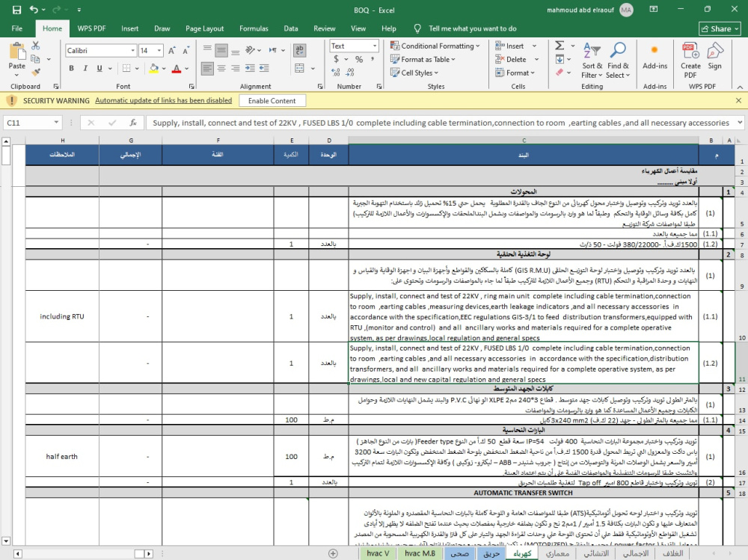
Task: Apply the borders icon
Action: pyautogui.click(x=126, y=68)
